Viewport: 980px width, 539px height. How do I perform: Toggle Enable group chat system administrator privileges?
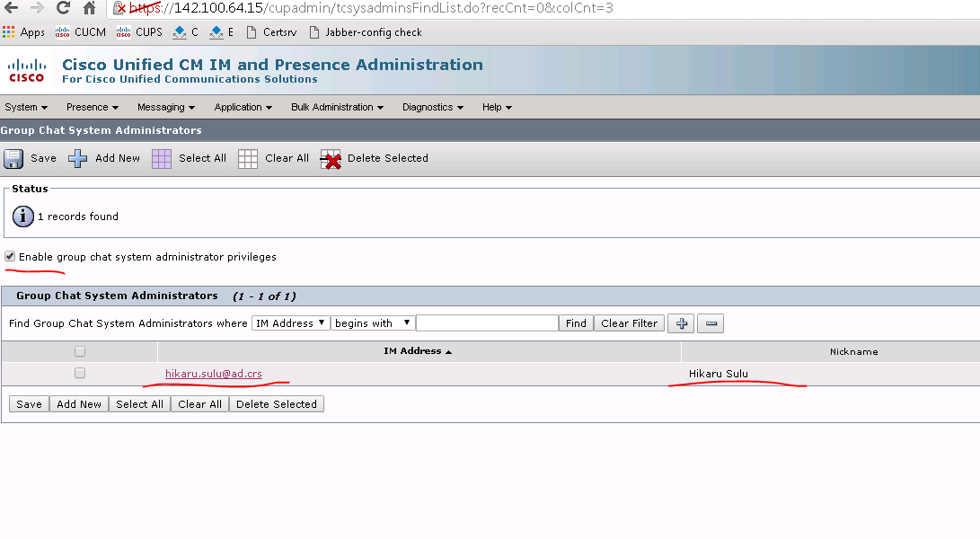[x=10, y=256]
